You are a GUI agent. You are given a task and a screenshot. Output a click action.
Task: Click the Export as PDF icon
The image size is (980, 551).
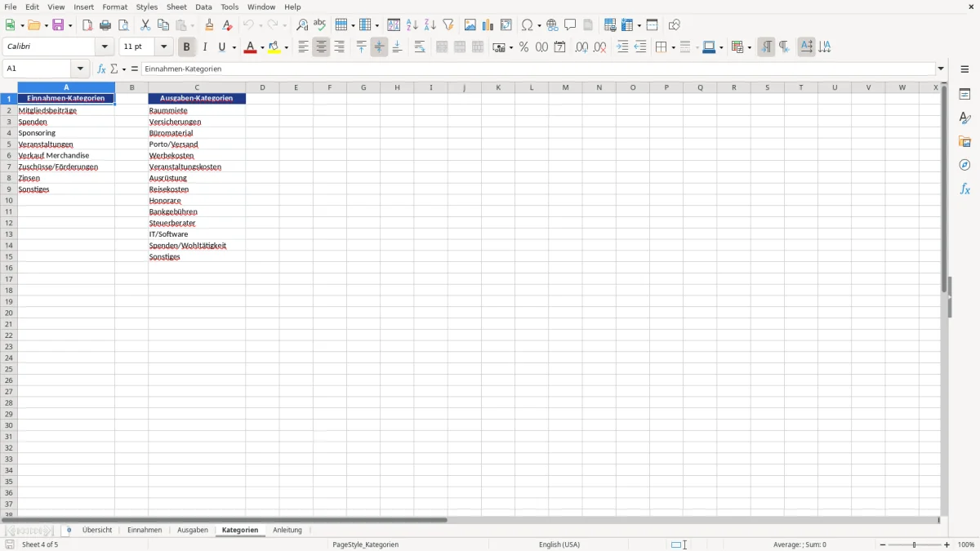pos(87,25)
